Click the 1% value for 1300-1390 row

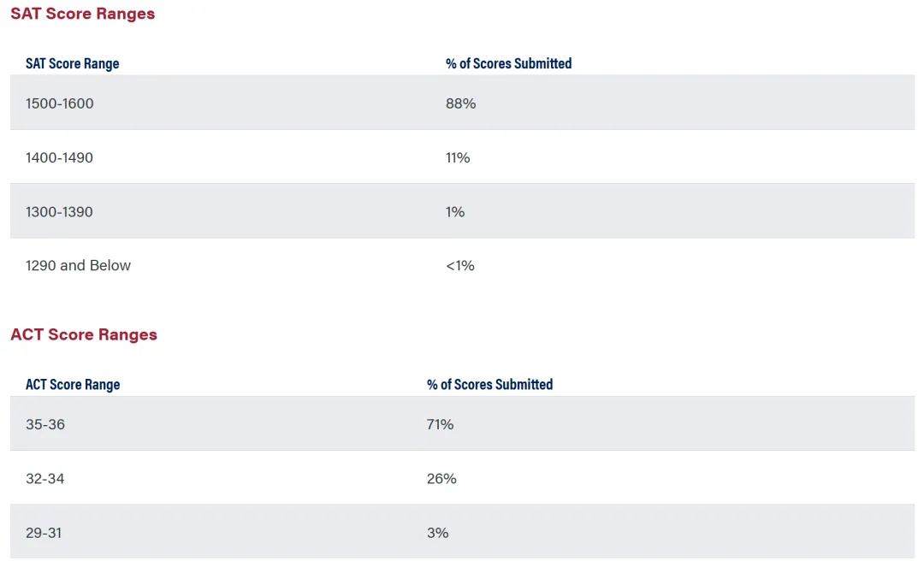455,211
